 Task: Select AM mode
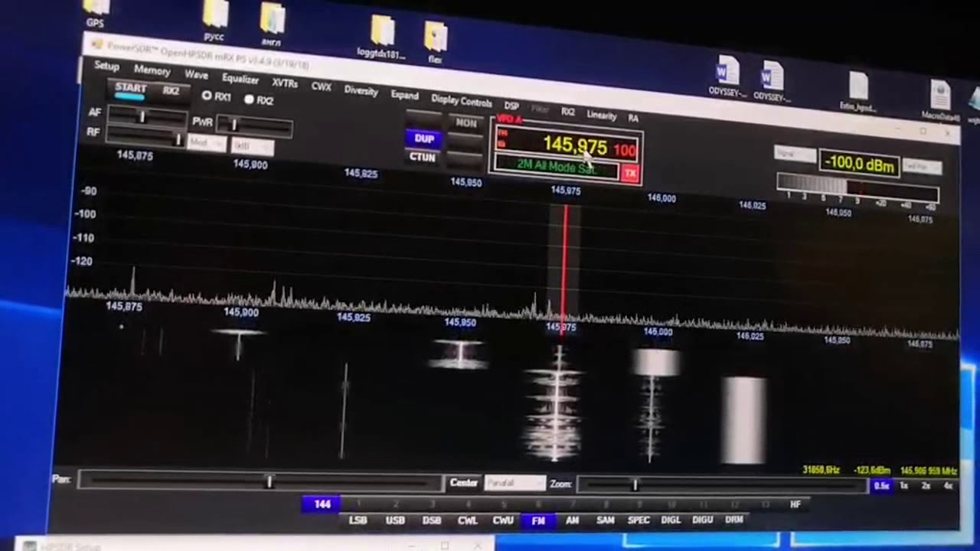[x=572, y=520]
